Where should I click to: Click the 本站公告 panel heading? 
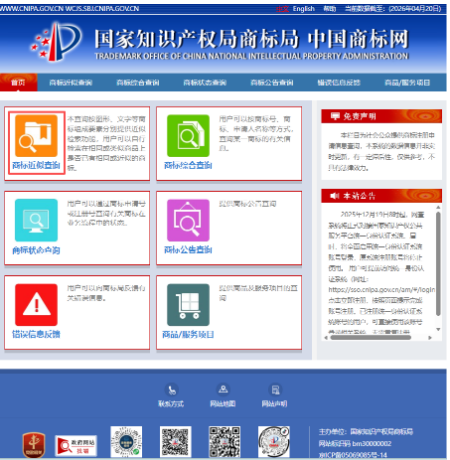(359, 196)
